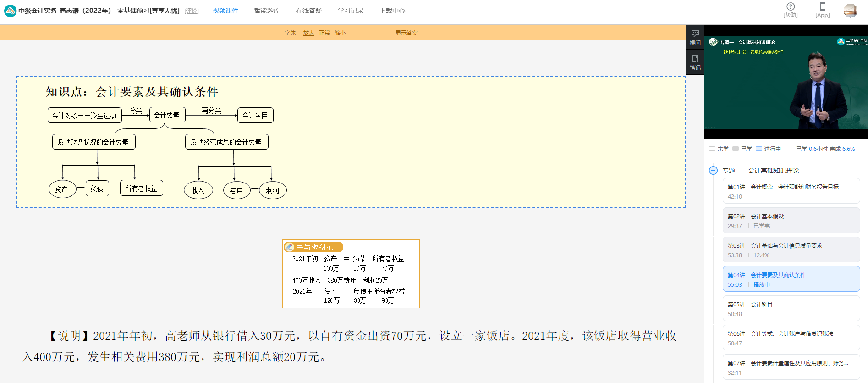
Task: Click the 手写板图示 handwriting image
Action: point(351,274)
